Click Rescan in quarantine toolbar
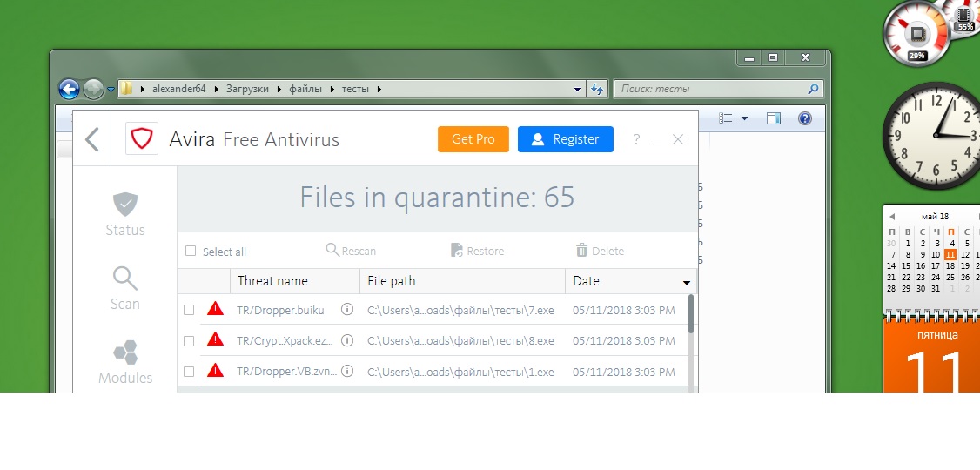The image size is (980, 470). pyautogui.click(x=351, y=251)
